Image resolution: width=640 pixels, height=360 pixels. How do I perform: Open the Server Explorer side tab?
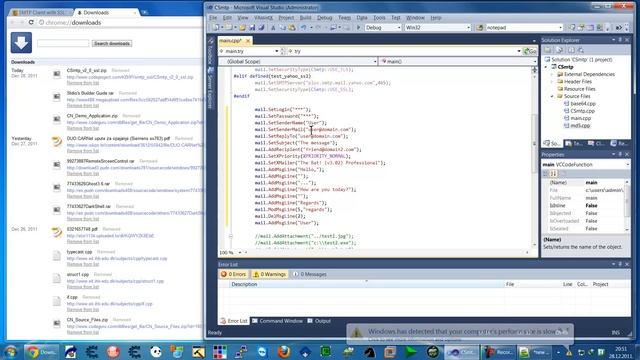[211, 88]
